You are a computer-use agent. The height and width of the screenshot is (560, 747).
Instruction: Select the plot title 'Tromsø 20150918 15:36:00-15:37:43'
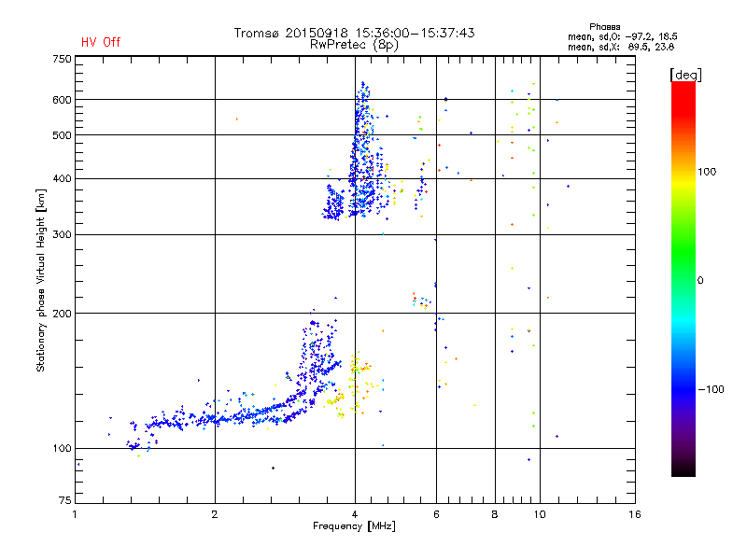click(354, 33)
